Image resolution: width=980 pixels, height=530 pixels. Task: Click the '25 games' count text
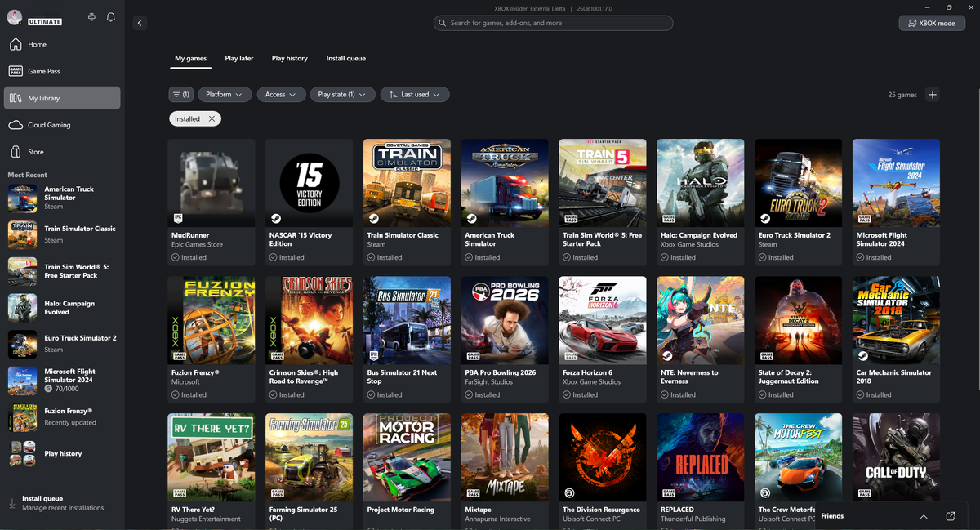pyautogui.click(x=902, y=95)
